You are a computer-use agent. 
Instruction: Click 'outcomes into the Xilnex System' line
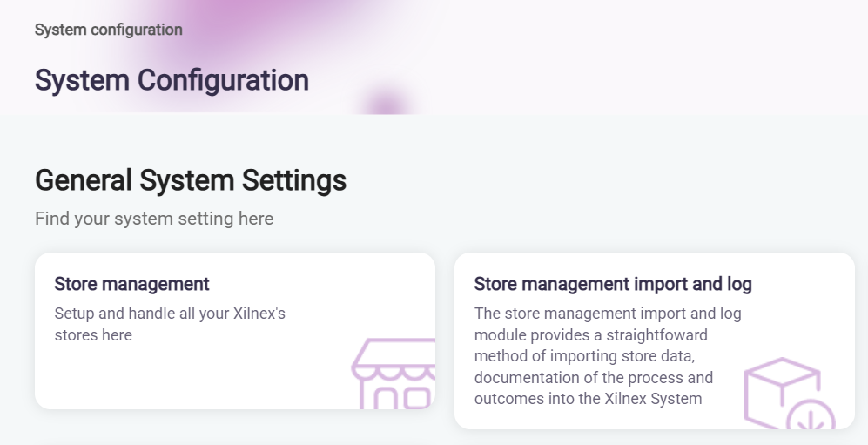pos(588,399)
